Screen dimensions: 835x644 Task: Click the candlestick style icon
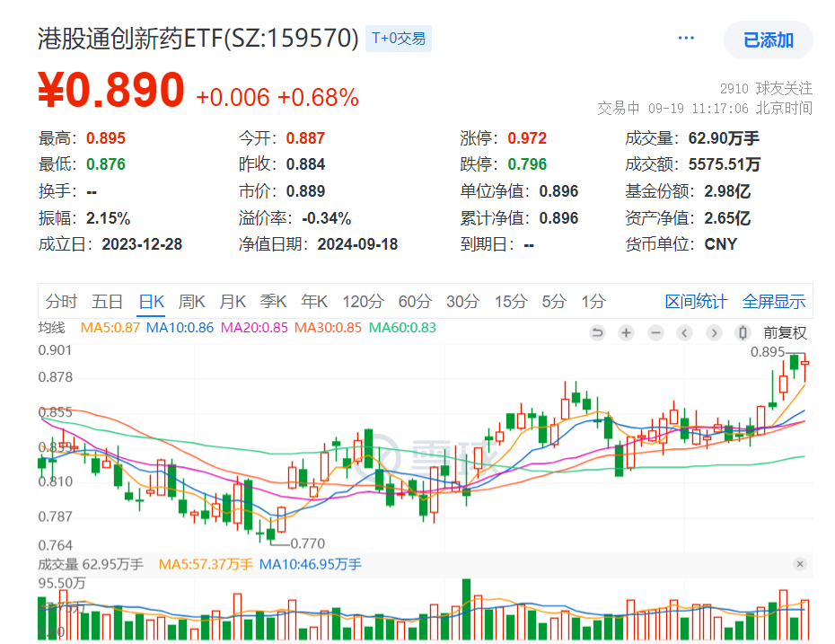pyautogui.click(x=743, y=333)
